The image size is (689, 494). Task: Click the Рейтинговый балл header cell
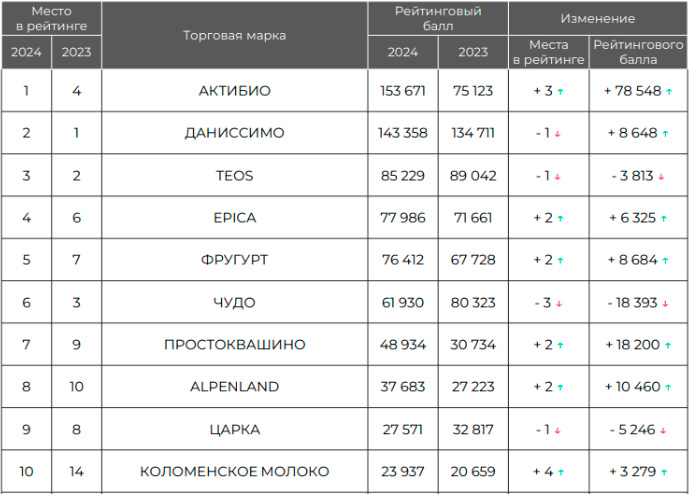(x=438, y=18)
